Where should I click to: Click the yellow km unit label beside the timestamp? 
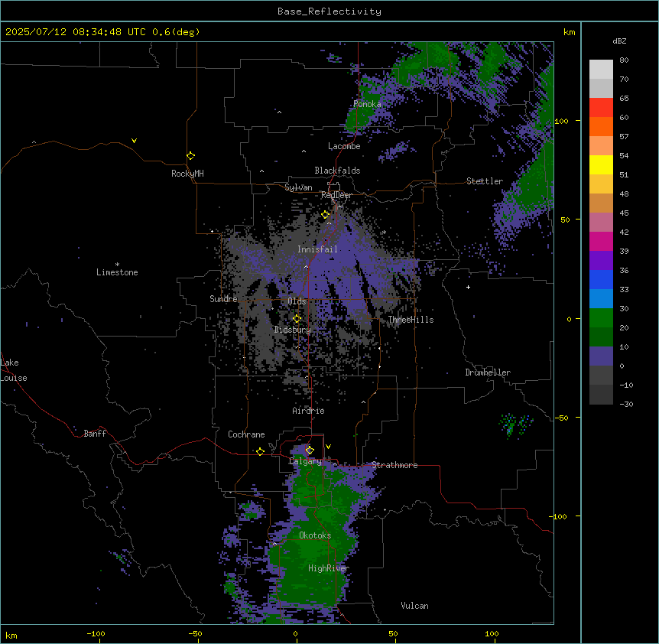tap(569, 32)
